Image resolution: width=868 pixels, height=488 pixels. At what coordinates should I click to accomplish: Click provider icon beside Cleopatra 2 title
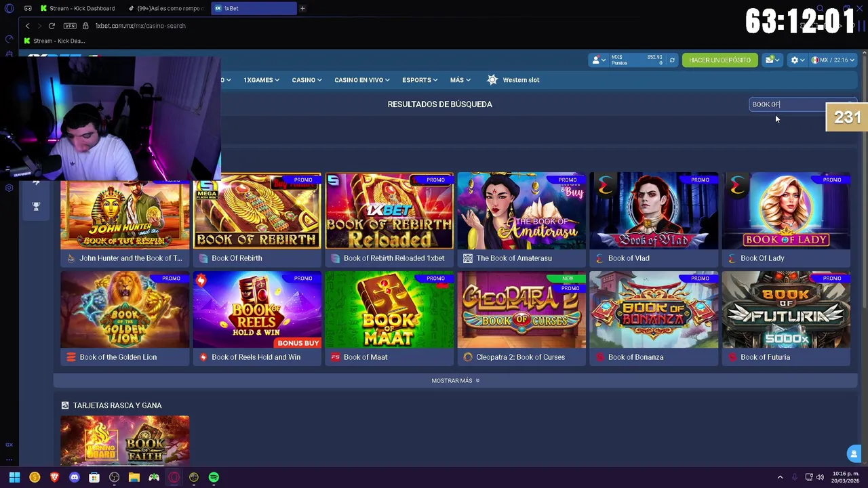[467, 357]
